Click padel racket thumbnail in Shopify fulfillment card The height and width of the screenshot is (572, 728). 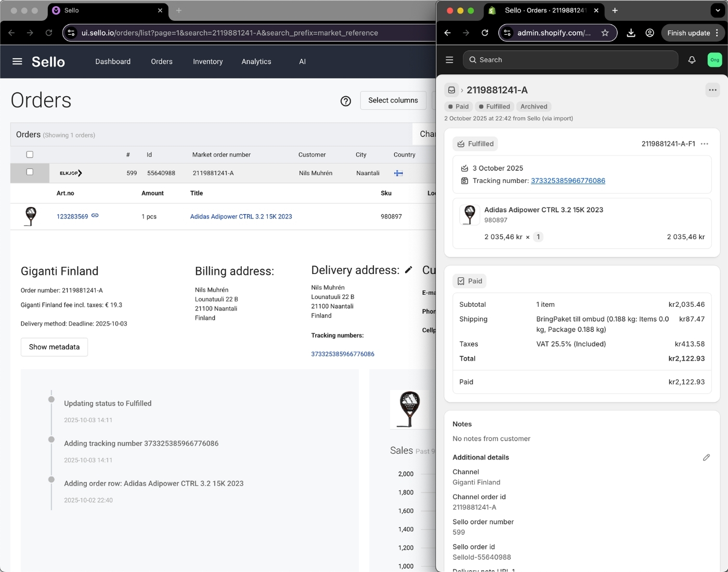point(470,214)
